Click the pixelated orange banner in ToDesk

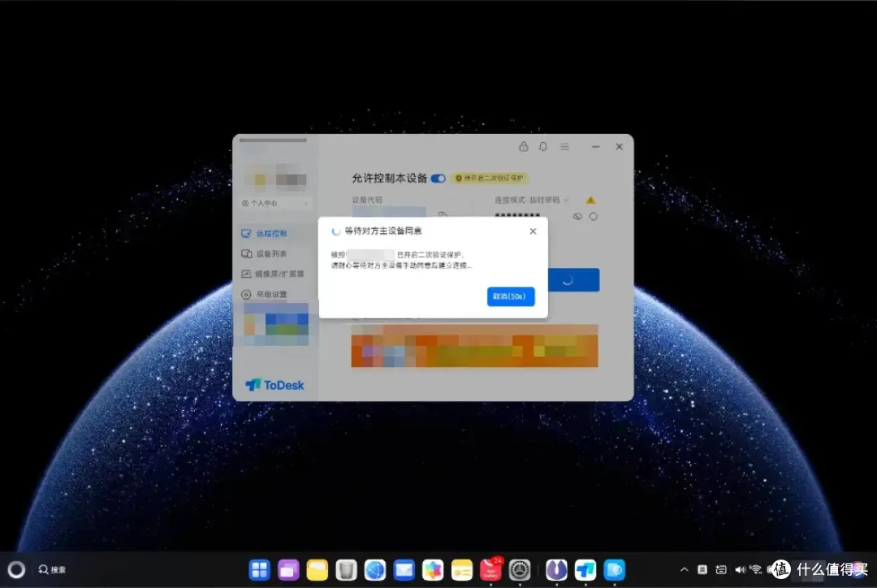coord(474,346)
